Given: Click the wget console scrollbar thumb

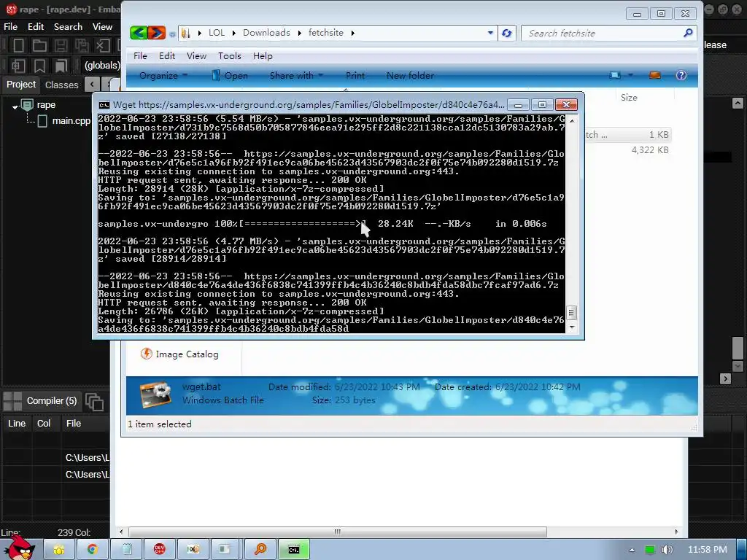Looking at the screenshot, I should click(572, 312).
